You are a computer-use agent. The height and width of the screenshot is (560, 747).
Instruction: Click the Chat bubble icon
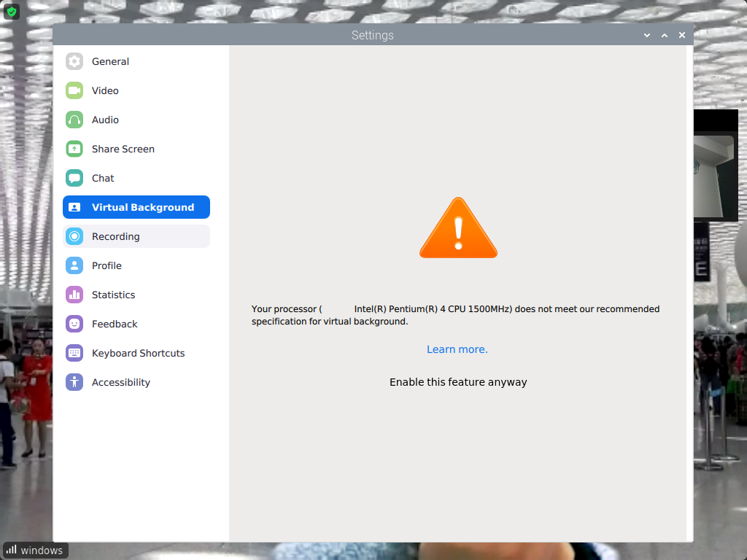point(74,178)
